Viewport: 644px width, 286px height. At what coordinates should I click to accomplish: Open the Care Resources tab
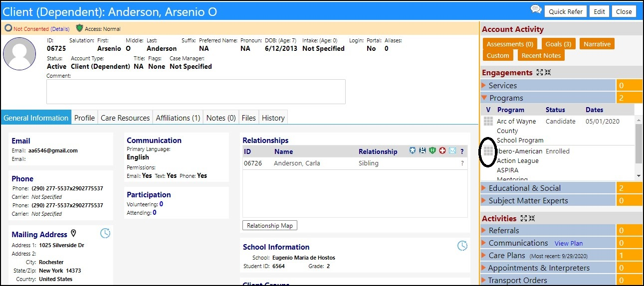click(x=125, y=118)
